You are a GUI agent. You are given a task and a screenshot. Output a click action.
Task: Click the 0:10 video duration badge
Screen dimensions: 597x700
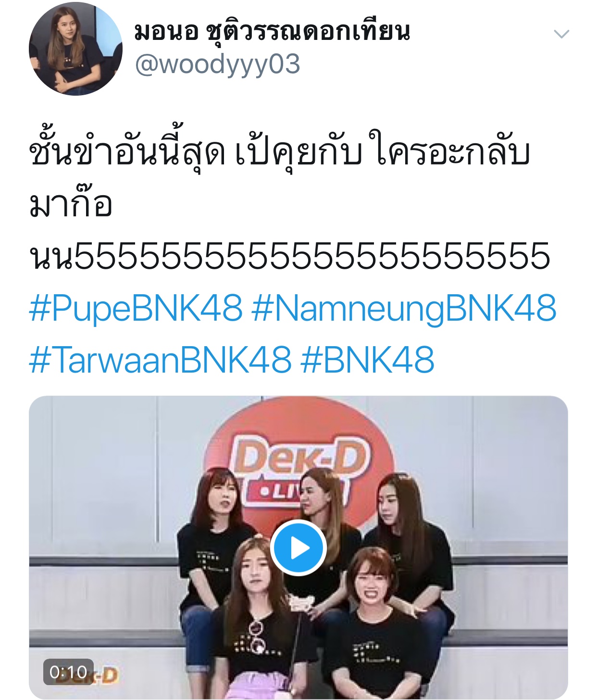pos(68,672)
